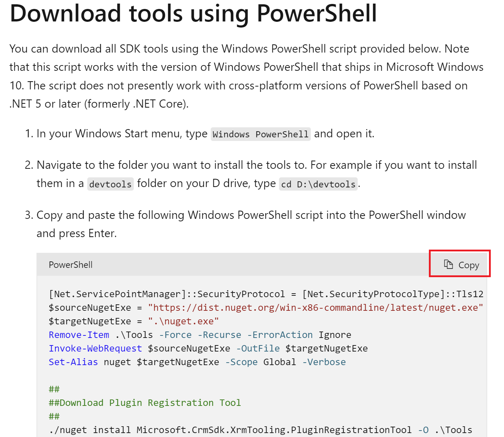Click the 'Download tools using PowerShell' heading
The image size is (504, 437).
tap(193, 14)
